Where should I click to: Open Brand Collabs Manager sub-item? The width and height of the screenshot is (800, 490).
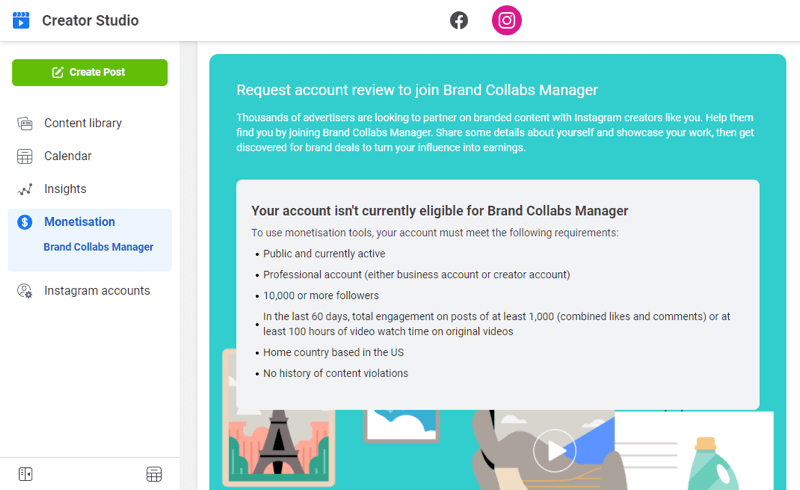[x=98, y=247]
